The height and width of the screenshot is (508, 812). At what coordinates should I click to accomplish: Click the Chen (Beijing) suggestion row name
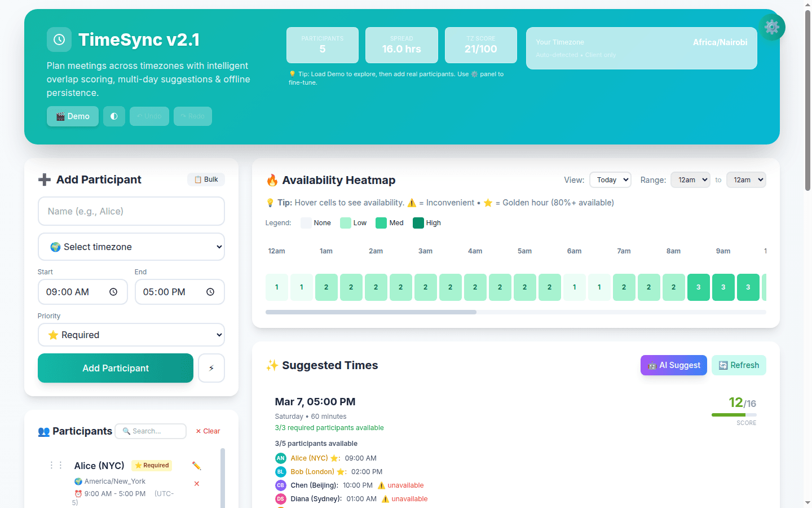pos(315,485)
